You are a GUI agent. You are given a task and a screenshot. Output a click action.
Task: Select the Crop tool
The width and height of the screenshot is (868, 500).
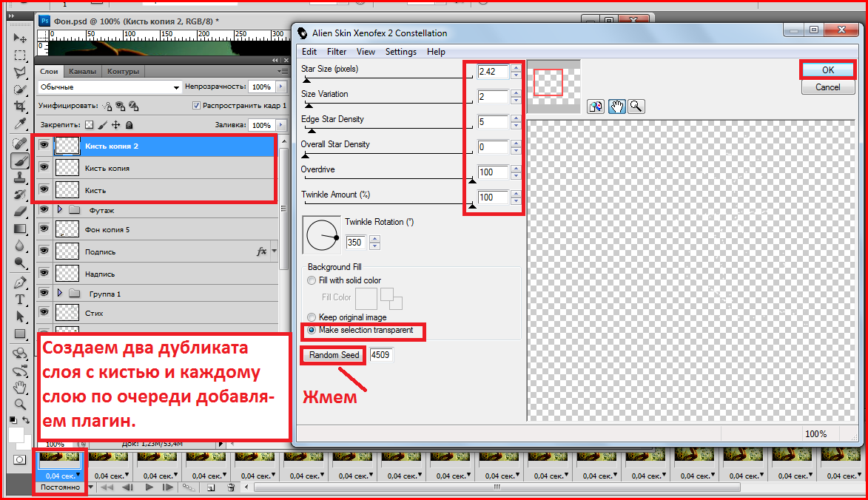coord(20,107)
